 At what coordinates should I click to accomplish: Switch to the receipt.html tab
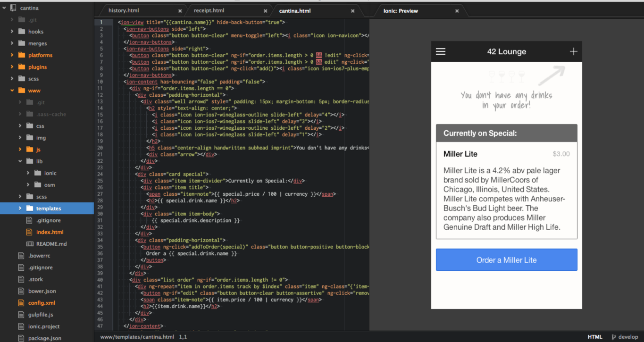[x=209, y=10]
